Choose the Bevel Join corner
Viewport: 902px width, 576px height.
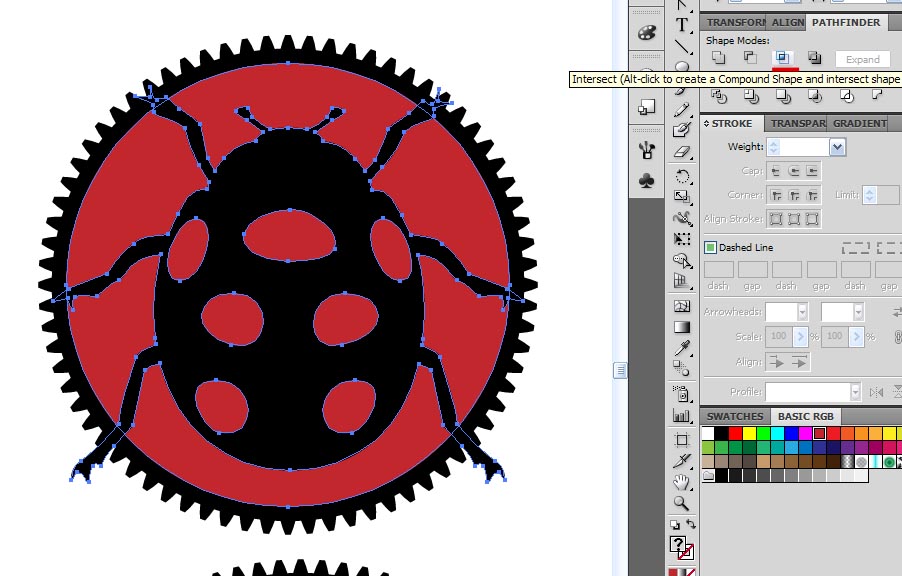pyautogui.click(x=812, y=195)
